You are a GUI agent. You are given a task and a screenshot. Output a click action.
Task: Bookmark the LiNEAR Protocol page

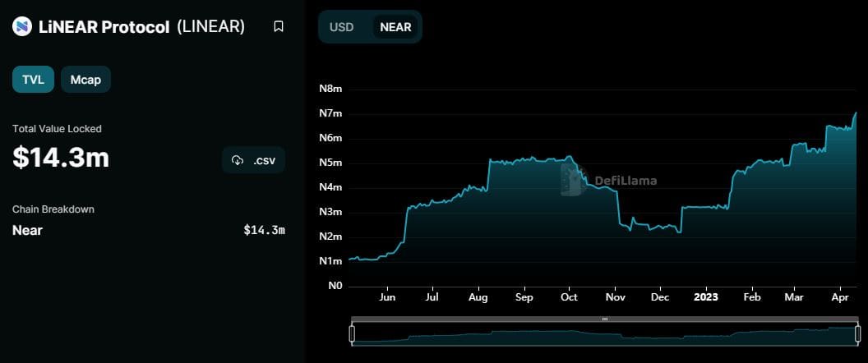[x=279, y=26]
